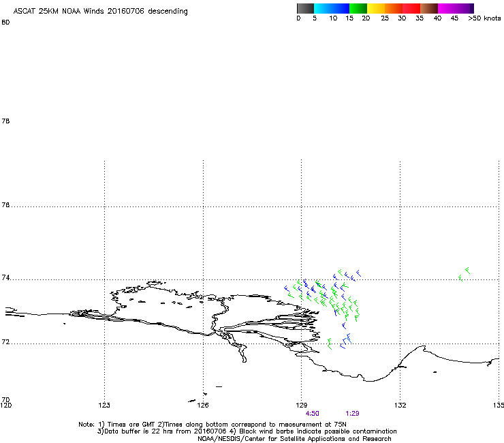Click the longitude label '123'
Viewport: 504px width, 443px height.
click(104, 405)
